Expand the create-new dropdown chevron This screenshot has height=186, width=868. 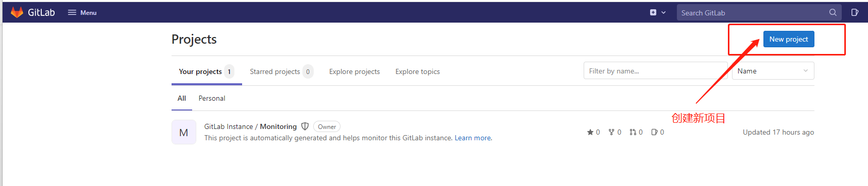click(663, 12)
